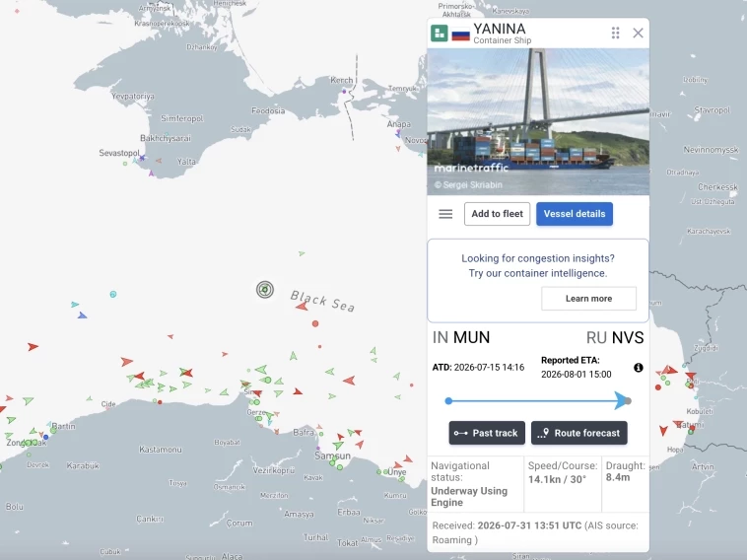Click the Sevastopol city label on map
747x560 pixels.
pyautogui.click(x=119, y=153)
